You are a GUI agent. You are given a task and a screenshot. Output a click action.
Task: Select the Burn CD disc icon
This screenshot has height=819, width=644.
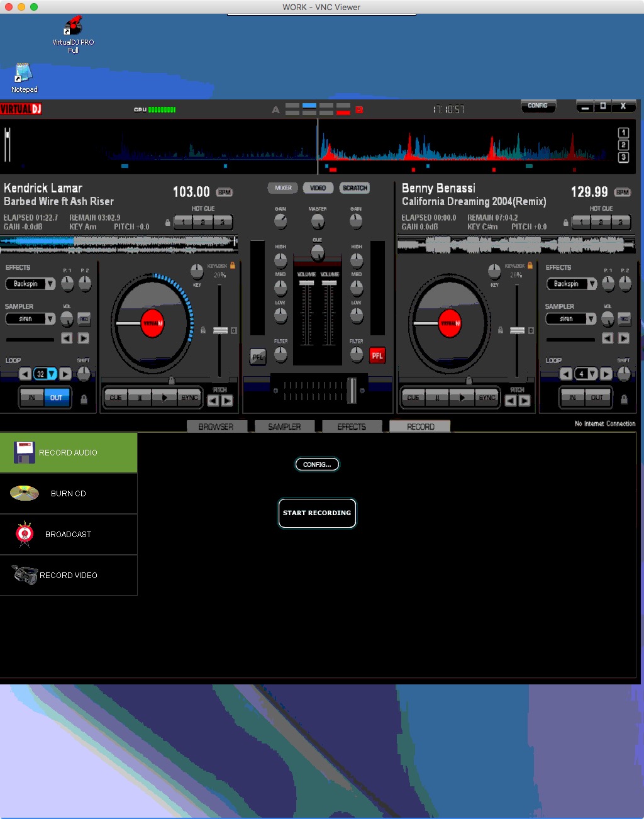pyautogui.click(x=25, y=493)
